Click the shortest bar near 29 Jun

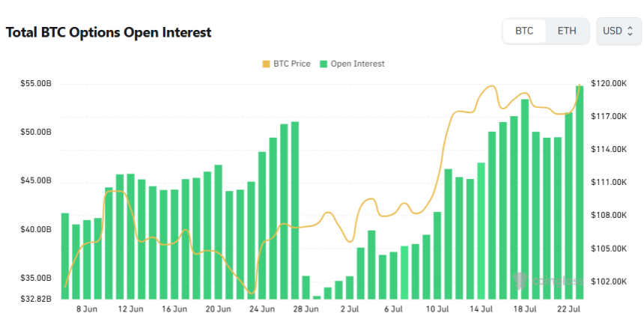[317, 297]
